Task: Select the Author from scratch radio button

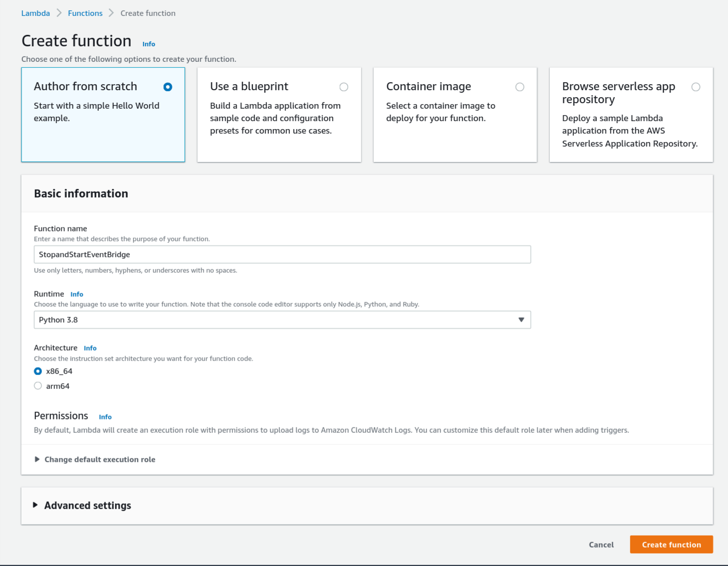Action: point(168,87)
